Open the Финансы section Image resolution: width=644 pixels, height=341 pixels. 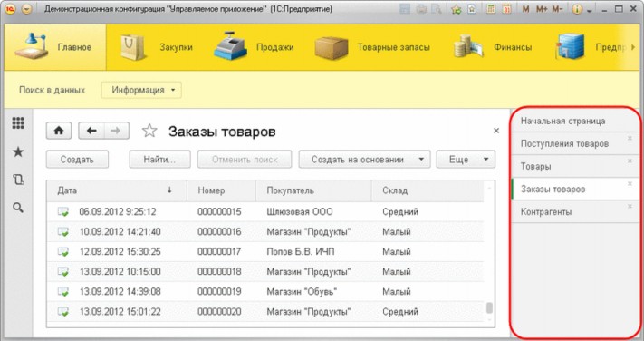(x=493, y=47)
